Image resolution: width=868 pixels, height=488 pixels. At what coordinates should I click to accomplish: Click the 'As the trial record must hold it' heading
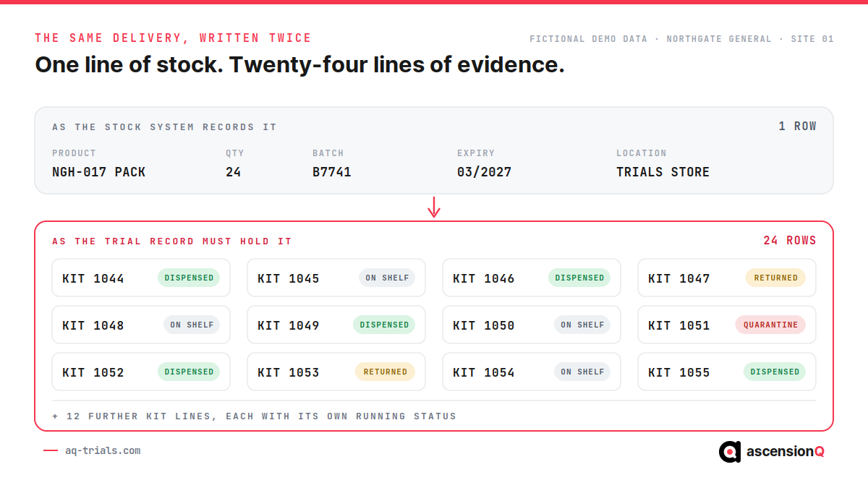[x=172, y=241]
